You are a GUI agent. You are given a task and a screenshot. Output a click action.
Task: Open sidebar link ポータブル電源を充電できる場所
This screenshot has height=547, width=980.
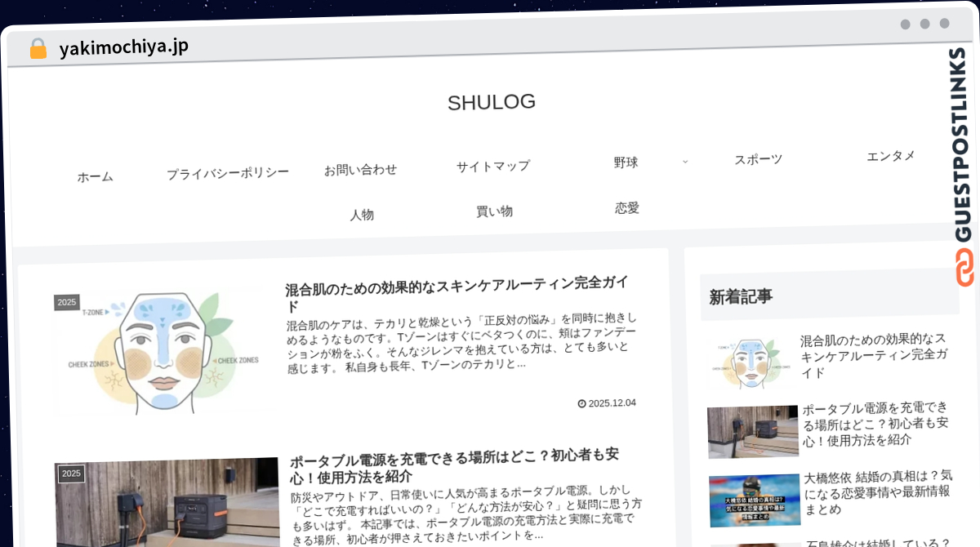875,423
